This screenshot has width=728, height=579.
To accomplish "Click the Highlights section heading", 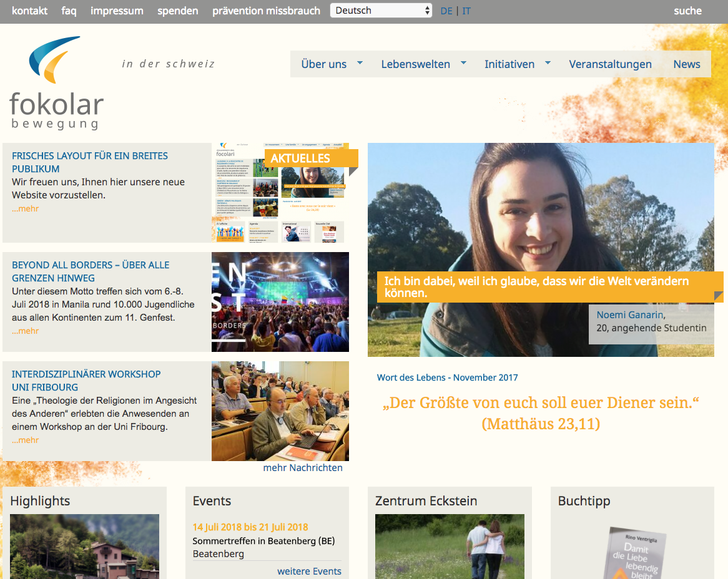I will click(40, 501).
